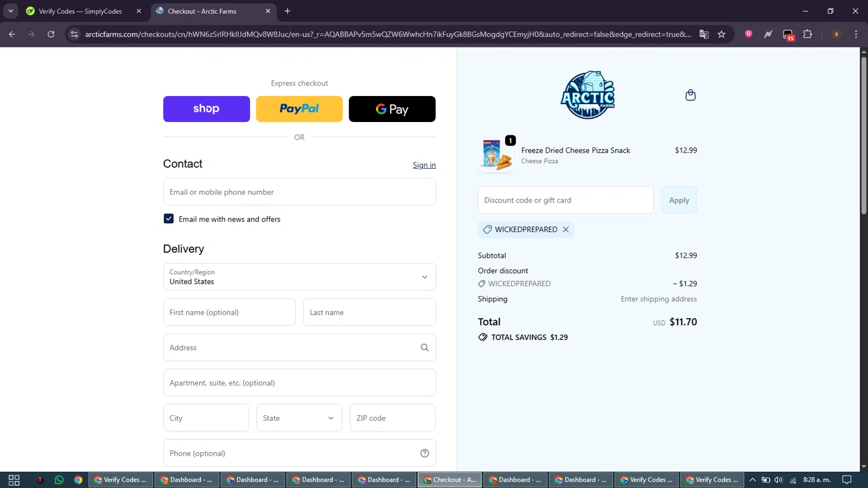Open the phone field help icon

tap(425, 453)
